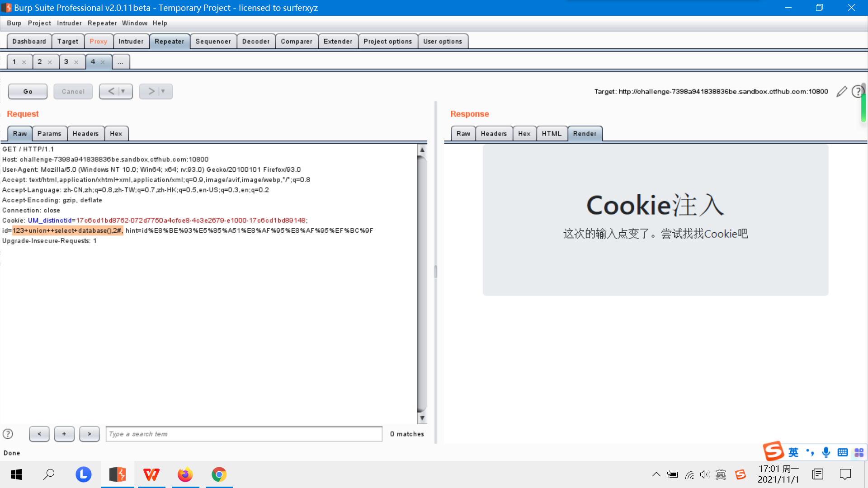Toggle the Sogou microphone voice input
868x488 pixels.
[826, 452]
